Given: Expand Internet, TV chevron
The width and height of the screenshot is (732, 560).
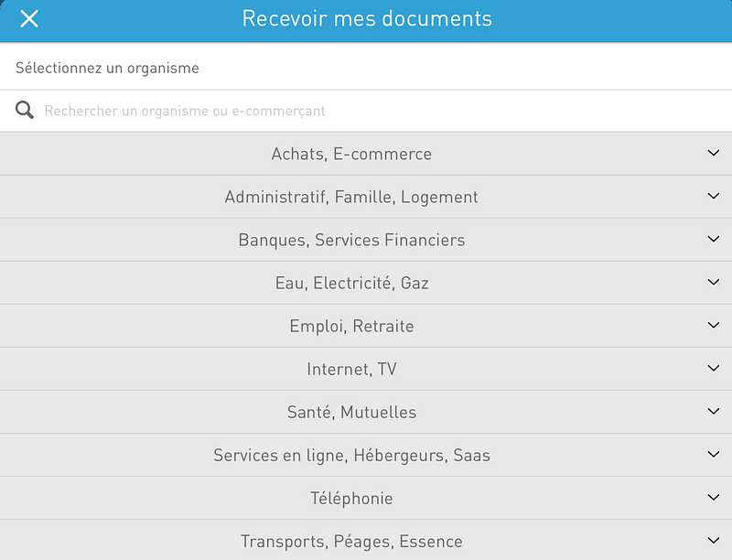Looking at the screenshot, I should pyautogui.click(x=714, y=368).
